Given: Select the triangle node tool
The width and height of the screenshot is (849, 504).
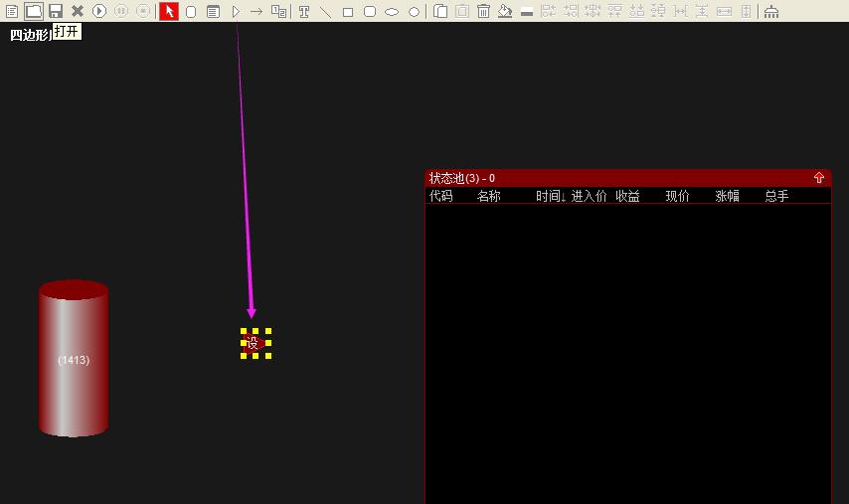Looking at the screenshot, I should point(236,11).
